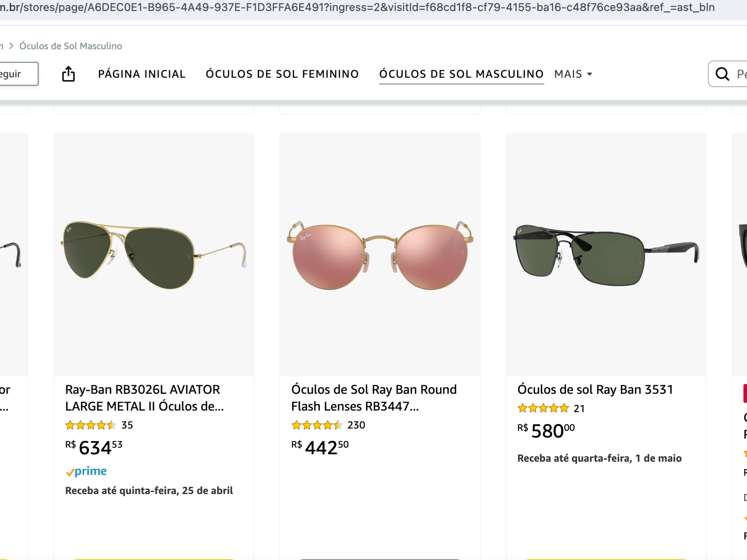View the green aviator sunglasses image
This screenshot has height=560, width=747.
(154, 255)
